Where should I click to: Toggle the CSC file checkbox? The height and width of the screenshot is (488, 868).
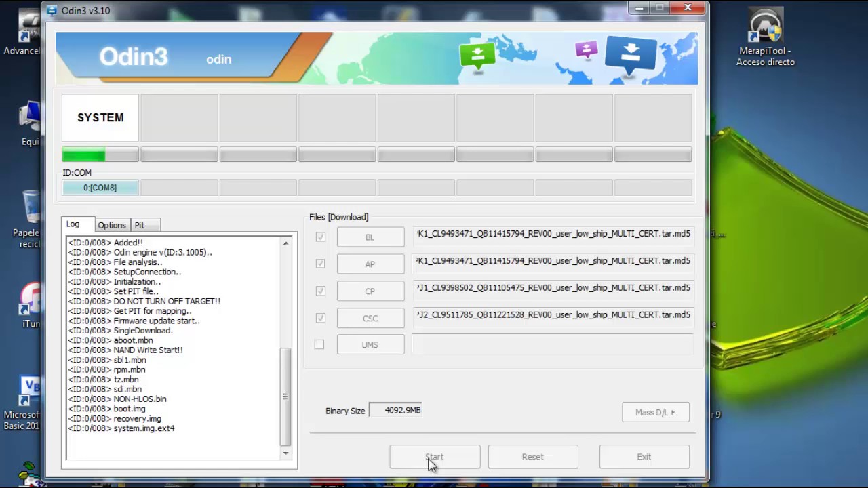pyautogui.click(x=320, y=318)
